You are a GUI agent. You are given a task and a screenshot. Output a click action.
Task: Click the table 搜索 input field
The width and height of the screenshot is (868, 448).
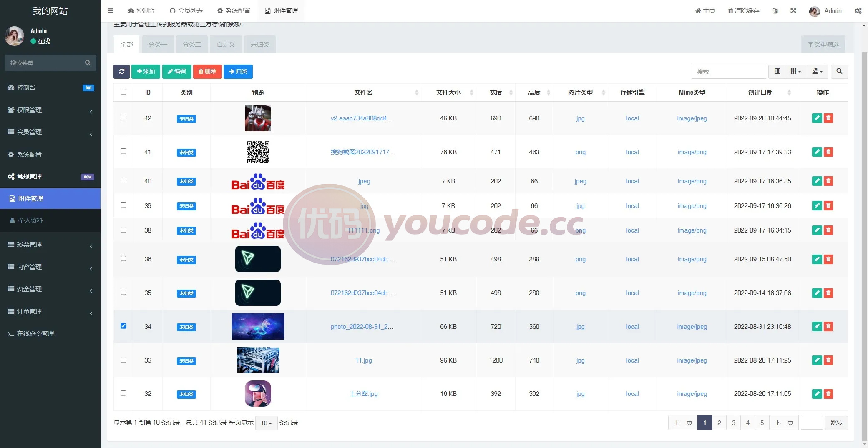coord(729,72)
